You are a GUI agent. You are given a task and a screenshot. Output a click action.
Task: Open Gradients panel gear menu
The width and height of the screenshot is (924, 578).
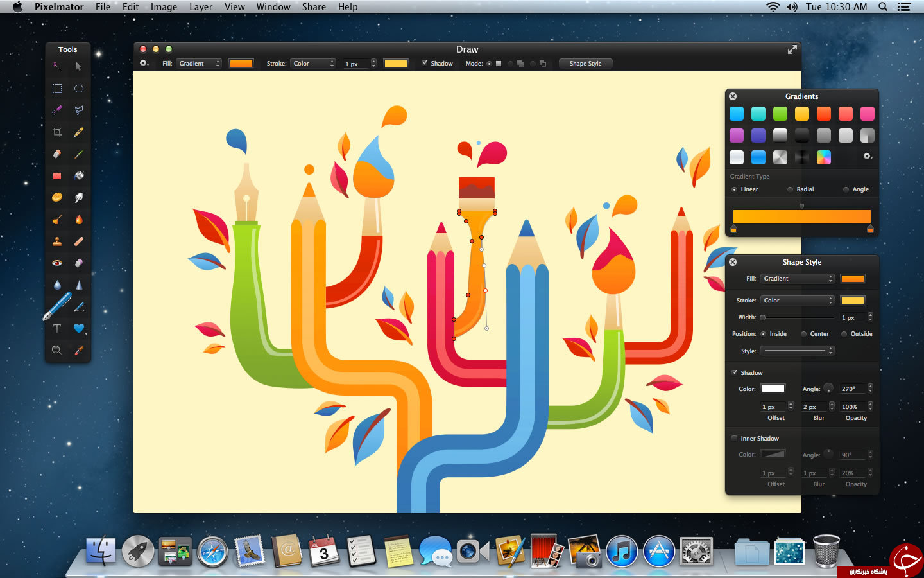(x=868, y=156)
